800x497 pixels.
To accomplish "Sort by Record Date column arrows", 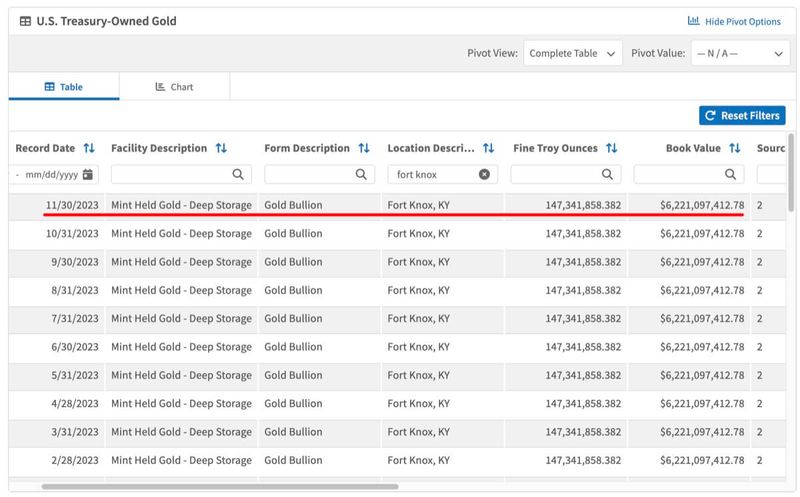I will point(89,148).
